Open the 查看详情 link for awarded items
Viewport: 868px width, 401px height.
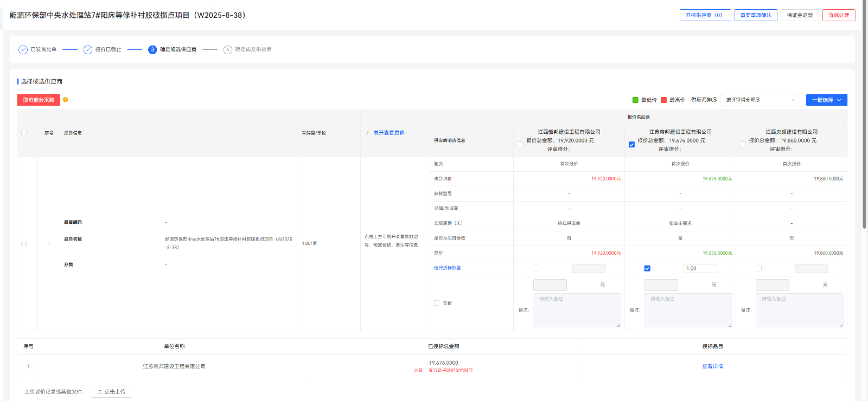click(x=712, y=367)
